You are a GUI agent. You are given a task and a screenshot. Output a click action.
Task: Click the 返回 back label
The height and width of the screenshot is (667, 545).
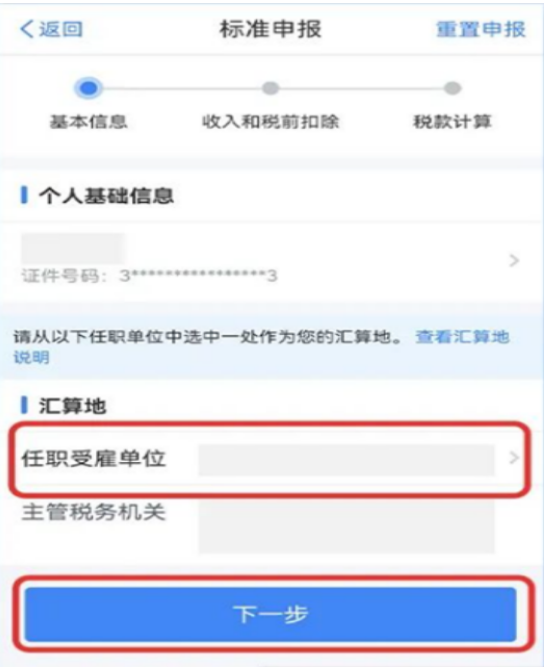61,29
